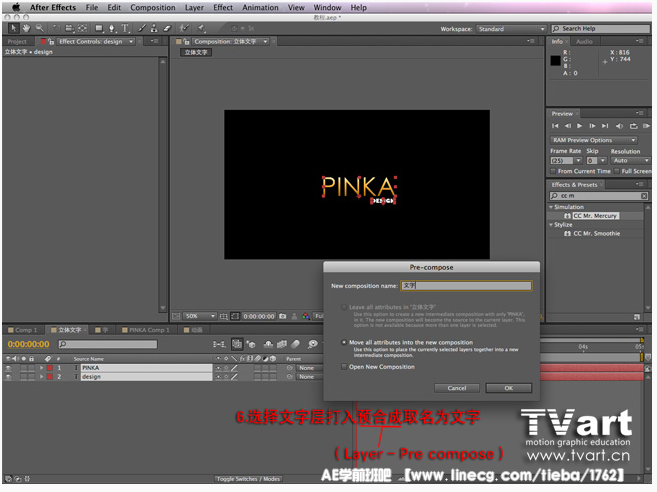Open the Apple menu
The height and width of the screenshot is (492, 657).
pyautogui.click(x=16, y=8)
